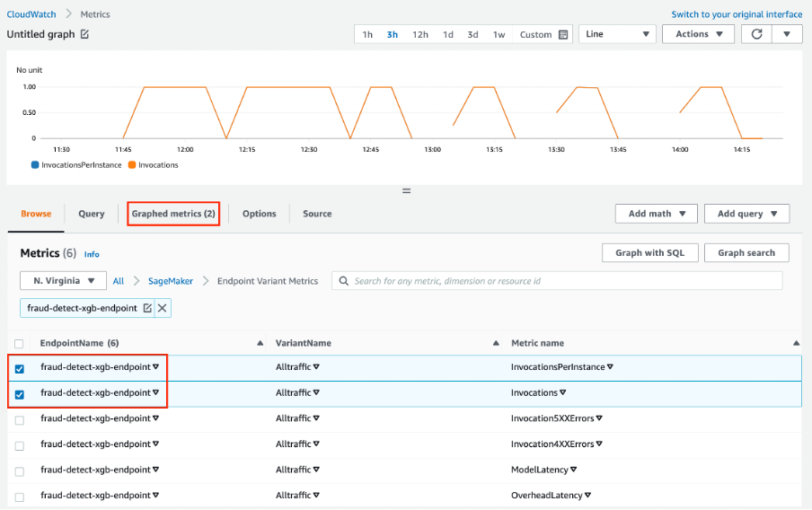Image resolution: width=812 pixels, height=510 pixels.
Task: Sort by the VariantName column arrow
Action: point(496,343)
